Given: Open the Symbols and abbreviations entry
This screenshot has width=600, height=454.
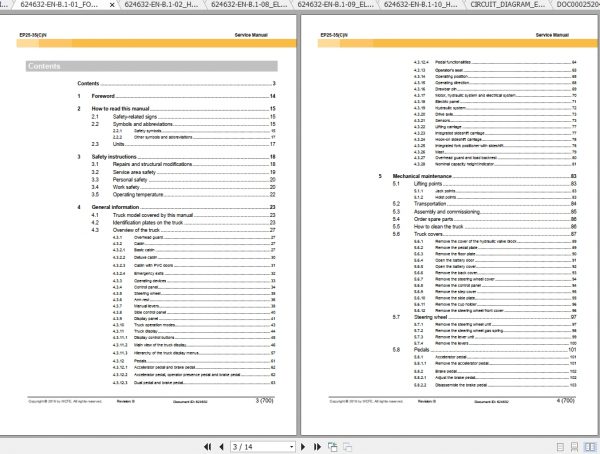Looking at the screenshot, I should [183, 124].
